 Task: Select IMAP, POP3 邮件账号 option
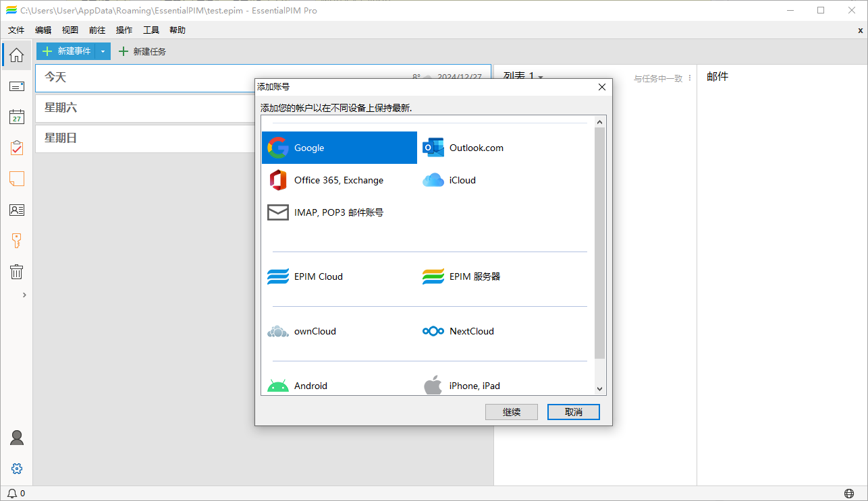pyautogui.click(x=340, y=212)
